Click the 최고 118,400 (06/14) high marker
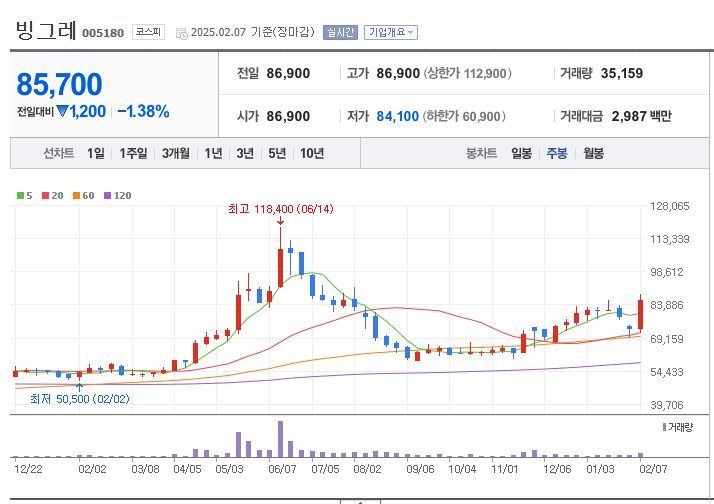The width and height of the screenshot is (714, 504). [x=280, y=209]
